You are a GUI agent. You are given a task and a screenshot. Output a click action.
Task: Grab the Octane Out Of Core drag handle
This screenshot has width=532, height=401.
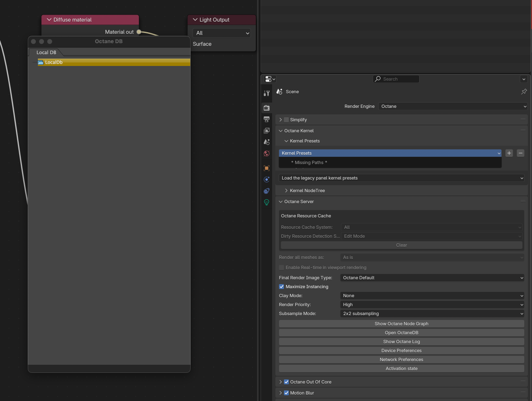523,381
